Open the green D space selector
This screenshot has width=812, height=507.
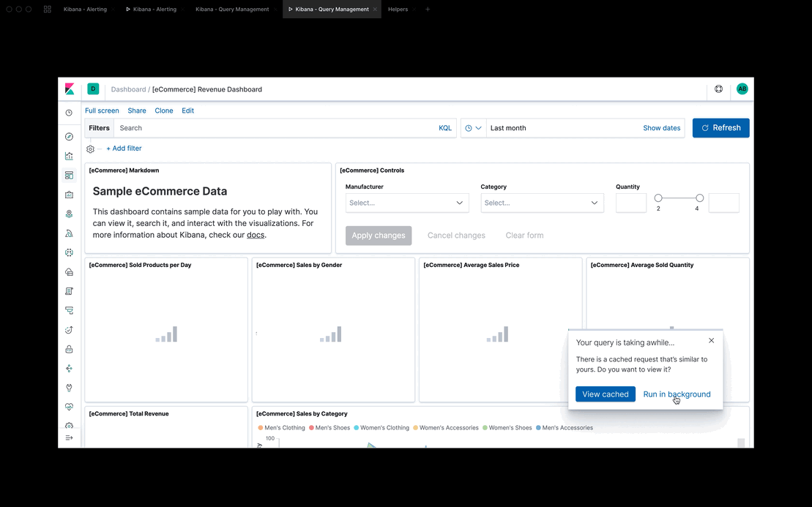pos(93,89)
